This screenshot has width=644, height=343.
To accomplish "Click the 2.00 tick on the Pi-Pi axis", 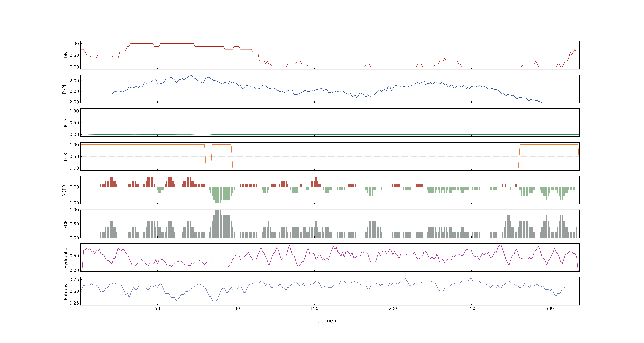I will pos(74,81).
